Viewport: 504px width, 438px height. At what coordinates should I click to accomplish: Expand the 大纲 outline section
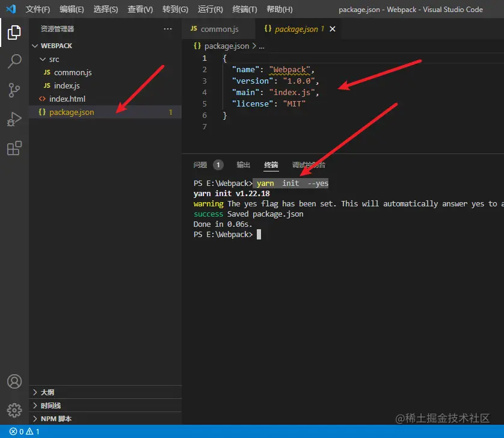click(x=35, y=392)
